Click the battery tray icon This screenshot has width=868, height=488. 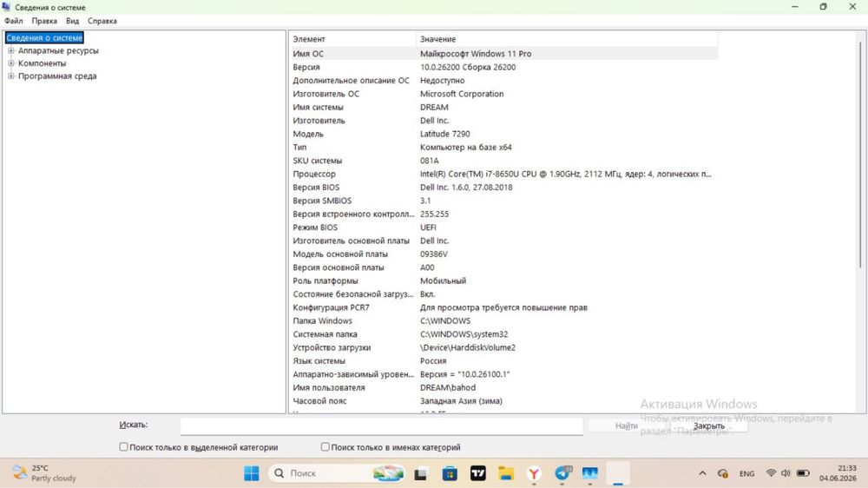[803, 473]
